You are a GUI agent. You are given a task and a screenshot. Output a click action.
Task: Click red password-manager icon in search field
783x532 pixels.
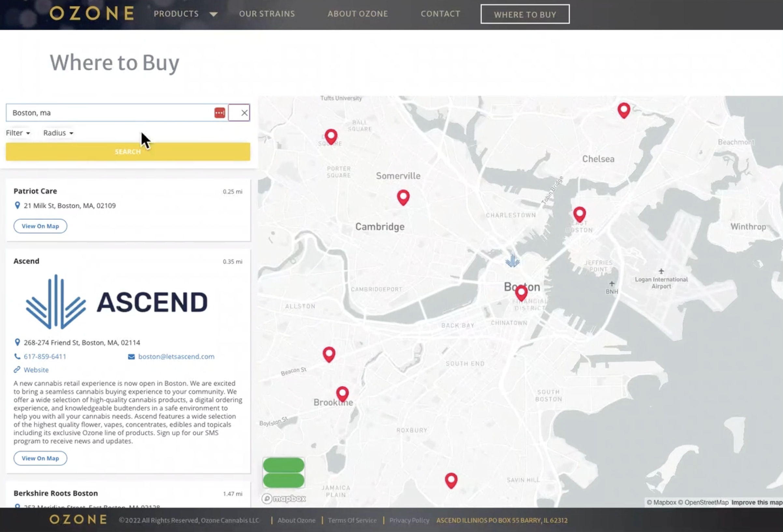click(x=220, y=113)
